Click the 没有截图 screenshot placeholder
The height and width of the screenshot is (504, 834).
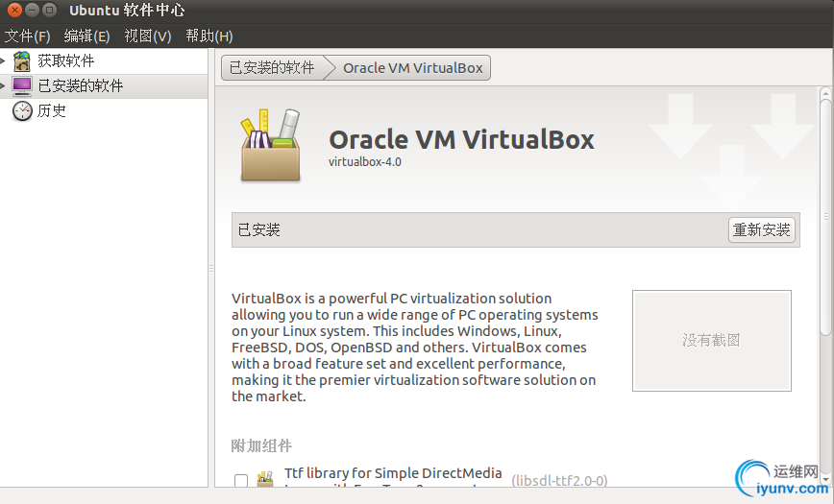(x=712, y=340)
